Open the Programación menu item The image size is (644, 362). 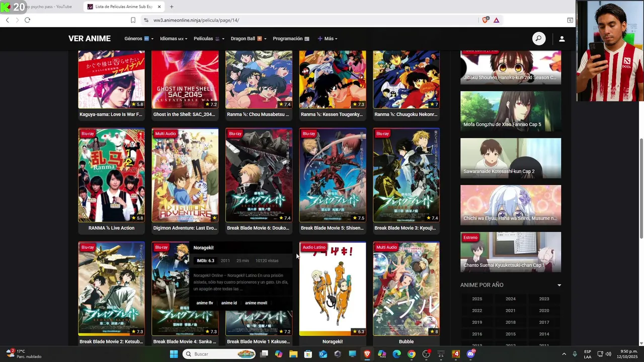tap(291, 39)
